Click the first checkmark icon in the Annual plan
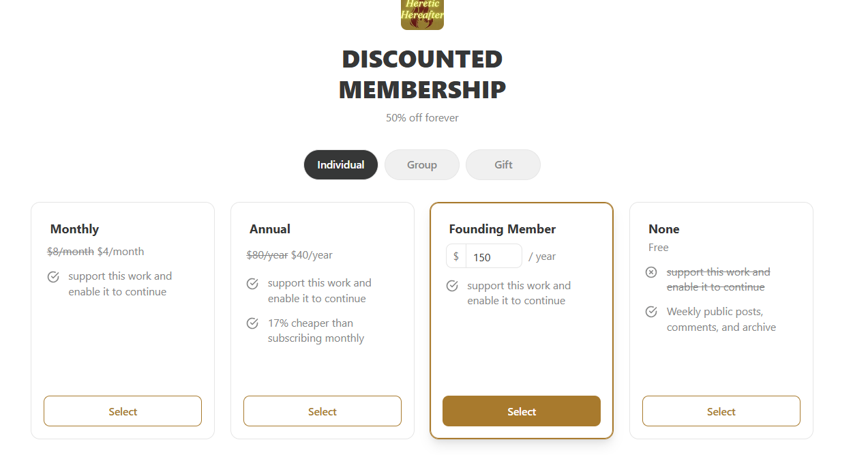This screenshot has width=868, height=455. (252, 284)
